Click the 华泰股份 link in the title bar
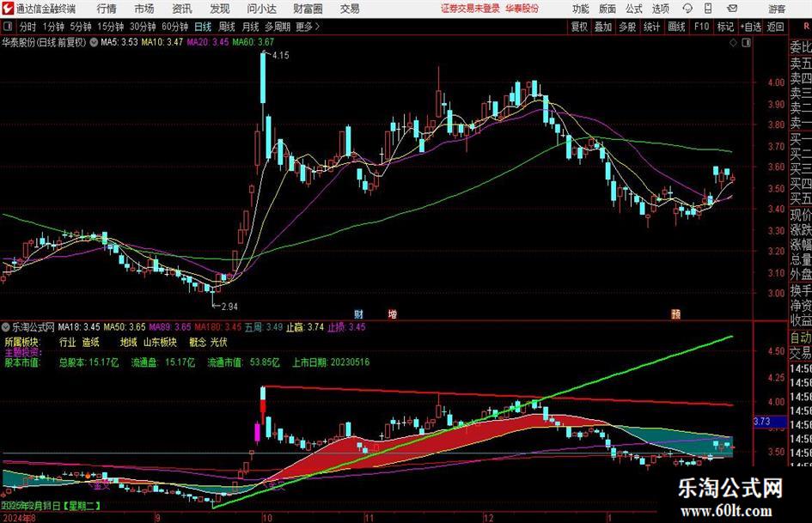Screen dimensions: 812x523 522,9
